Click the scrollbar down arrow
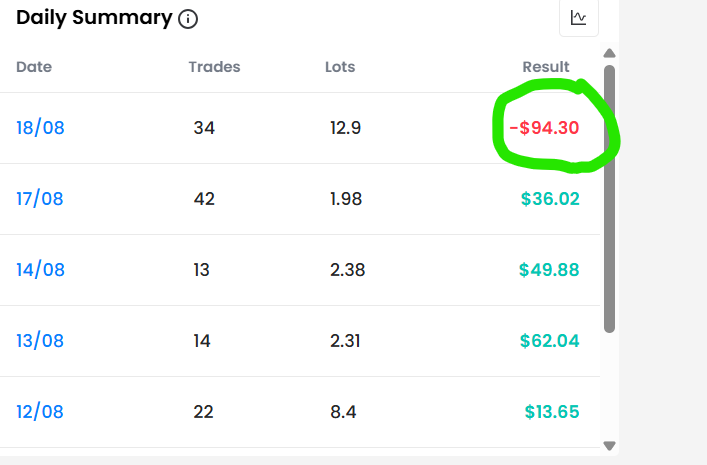Viewport: 707px width, 465px height. [610, 446]
